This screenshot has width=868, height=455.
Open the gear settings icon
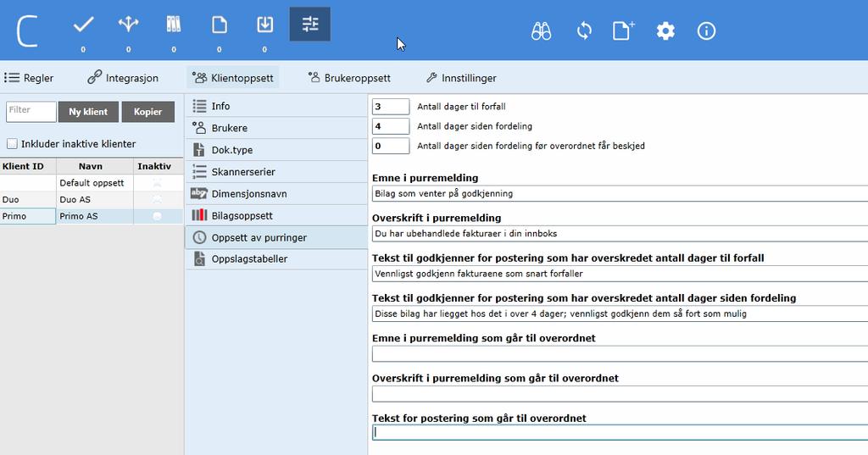[x=665, y=31]
